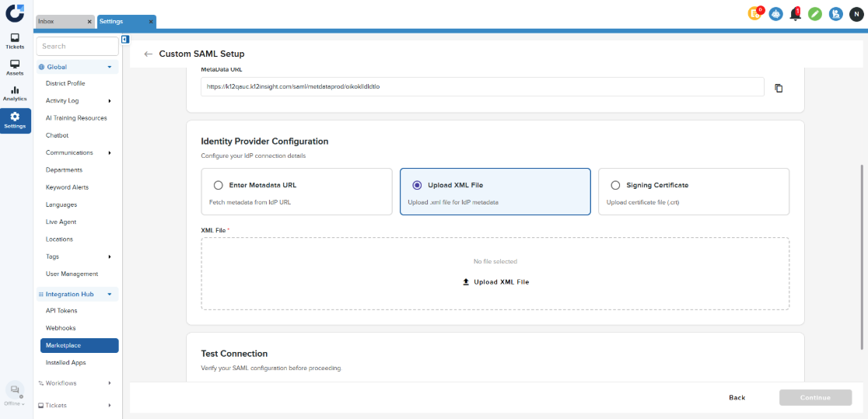This screenshot has width=868, height=419.
Task: Click the back arrow beside Custom SAML Setup
Action: click(148, 54)
